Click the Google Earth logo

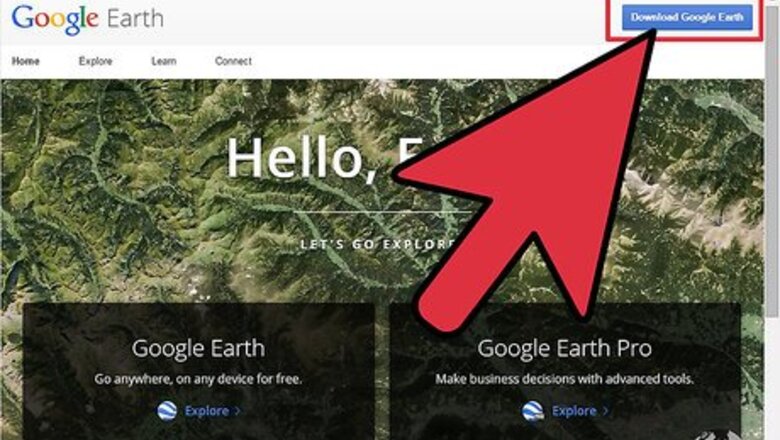point(88,19)
